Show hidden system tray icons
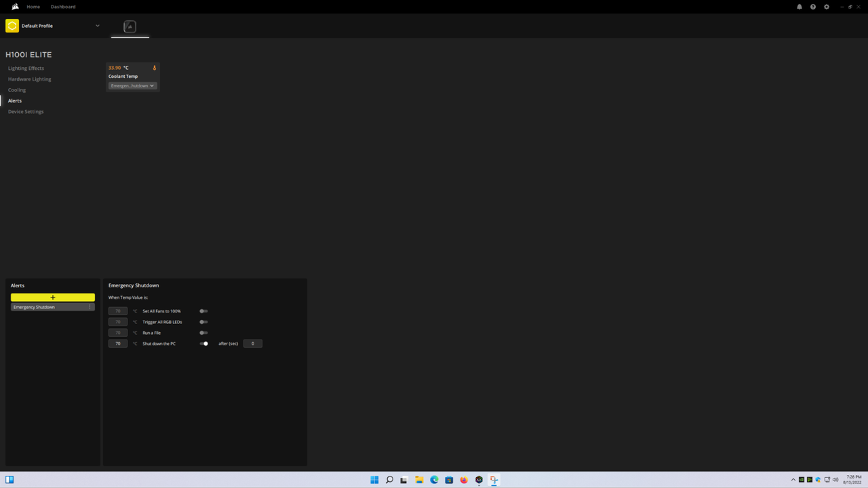 click(x=793, y=480)
